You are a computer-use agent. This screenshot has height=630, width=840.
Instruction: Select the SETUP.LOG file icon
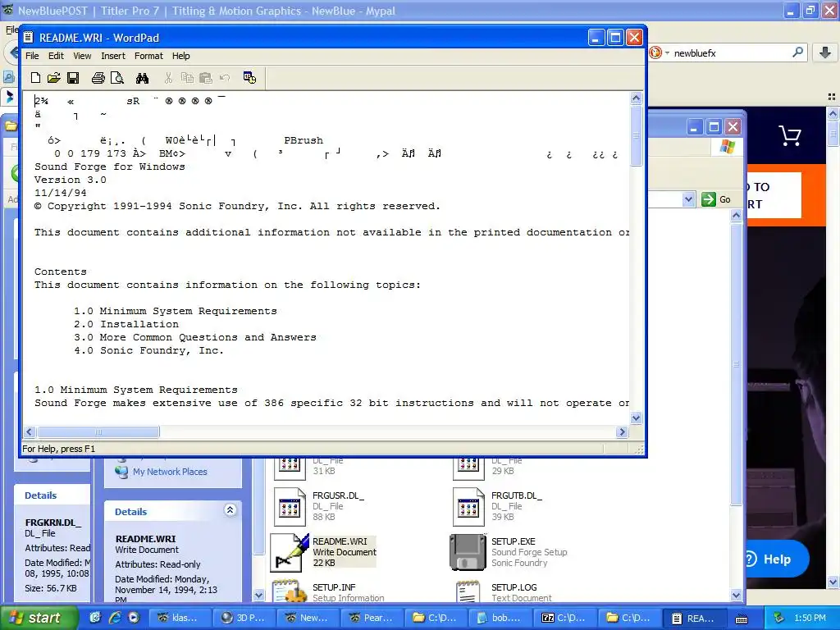468,591
